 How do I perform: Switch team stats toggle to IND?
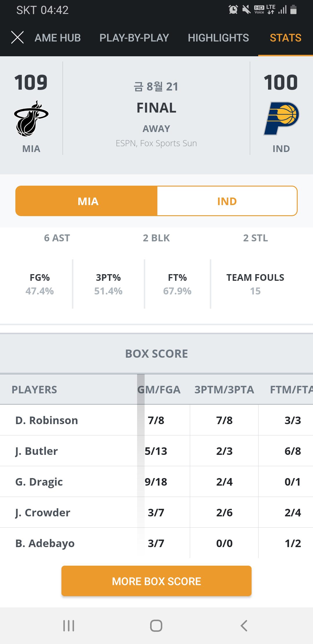tap(227, 201)
